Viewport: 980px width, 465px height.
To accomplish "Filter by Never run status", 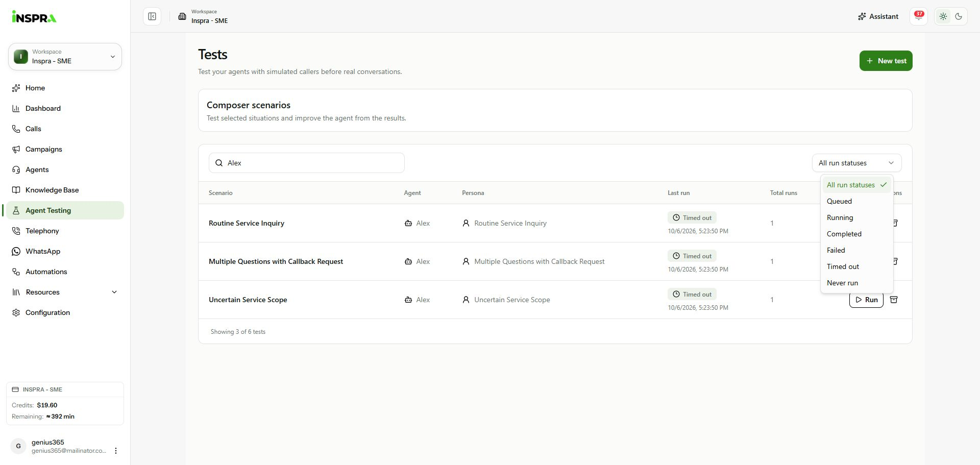I will click(856, 283).
